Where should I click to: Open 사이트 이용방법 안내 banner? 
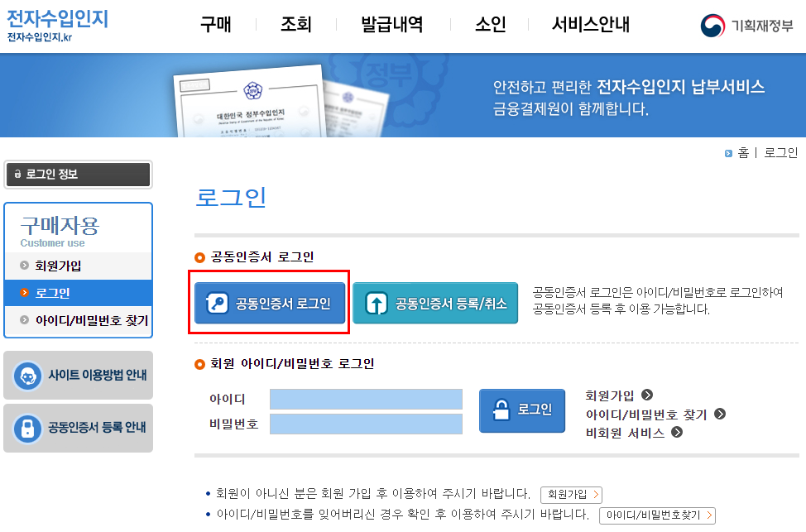pyautogui.click(x=78, y=376)
